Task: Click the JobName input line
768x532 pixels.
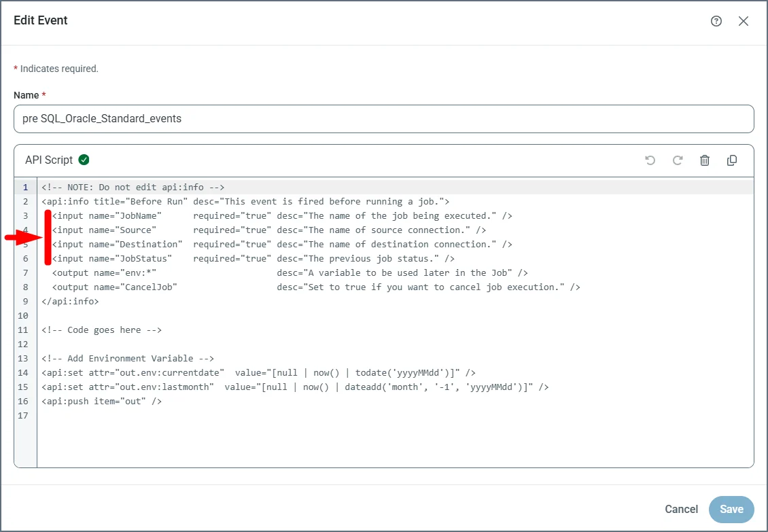Action: 282,215
